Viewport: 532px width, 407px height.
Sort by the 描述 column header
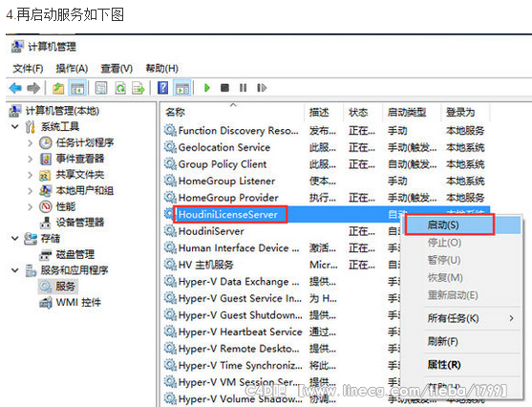click(325, 112)
